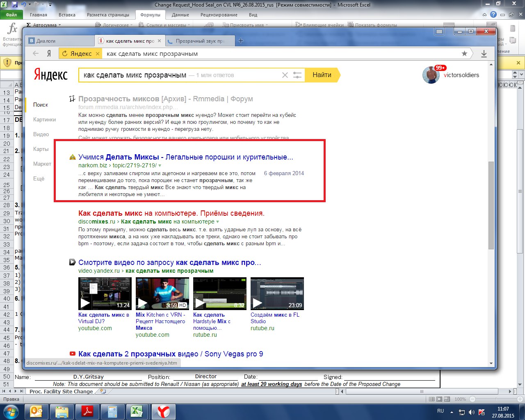
Task: Switch to Рецензирование ribbon tab
Action: [219, 15]
